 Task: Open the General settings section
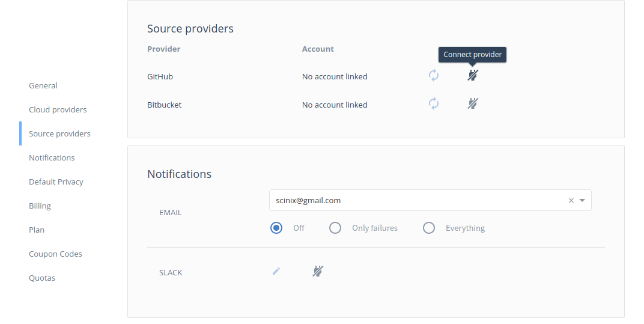click(x=43, y=85)
